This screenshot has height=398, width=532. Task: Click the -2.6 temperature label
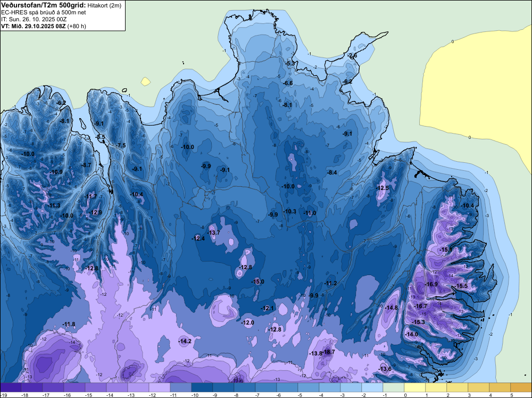(x=353, y=56)
